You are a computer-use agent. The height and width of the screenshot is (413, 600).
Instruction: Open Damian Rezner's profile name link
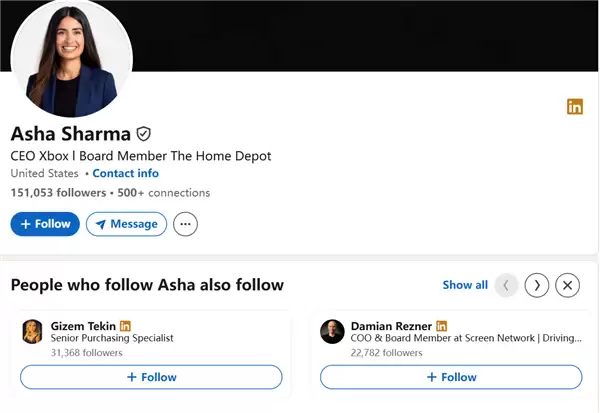click(391, 326)
